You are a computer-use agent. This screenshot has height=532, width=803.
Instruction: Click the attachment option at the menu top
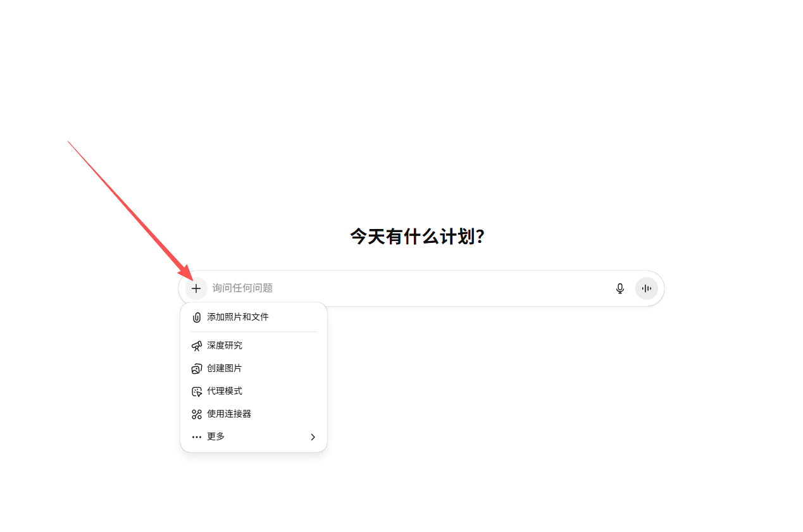tap(237, 317)
